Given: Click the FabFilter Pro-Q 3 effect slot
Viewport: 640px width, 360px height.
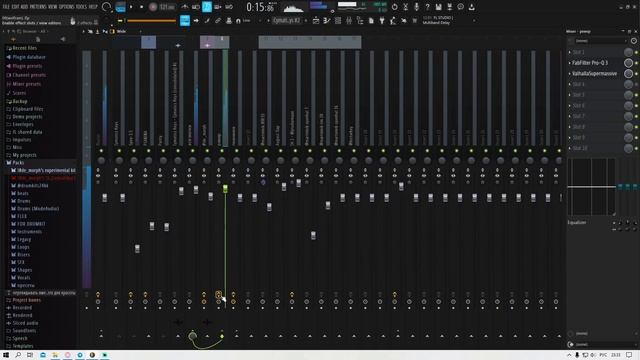Looking at the screenshot, I should click(x=590, y=63).
